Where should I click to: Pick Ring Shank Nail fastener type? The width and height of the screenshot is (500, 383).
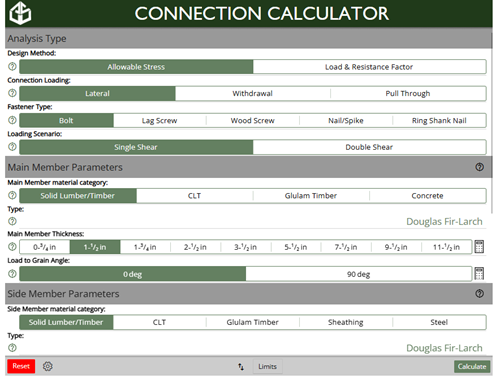[439, 121]
